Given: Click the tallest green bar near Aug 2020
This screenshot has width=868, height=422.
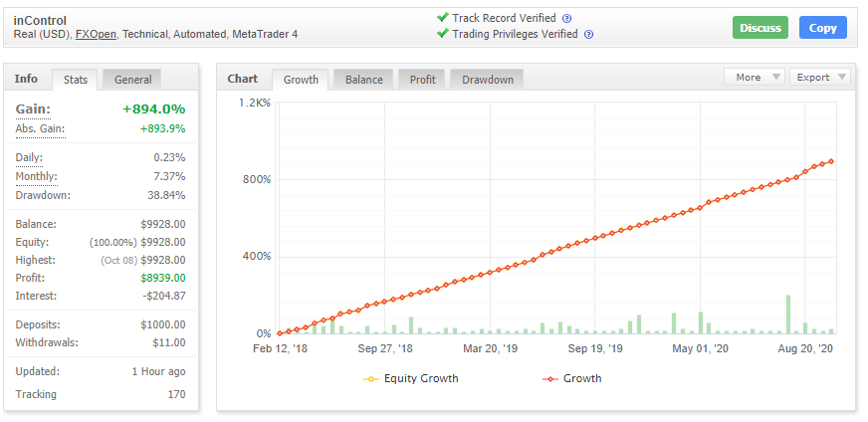Looking at the screenshot, I should (787, 315).
